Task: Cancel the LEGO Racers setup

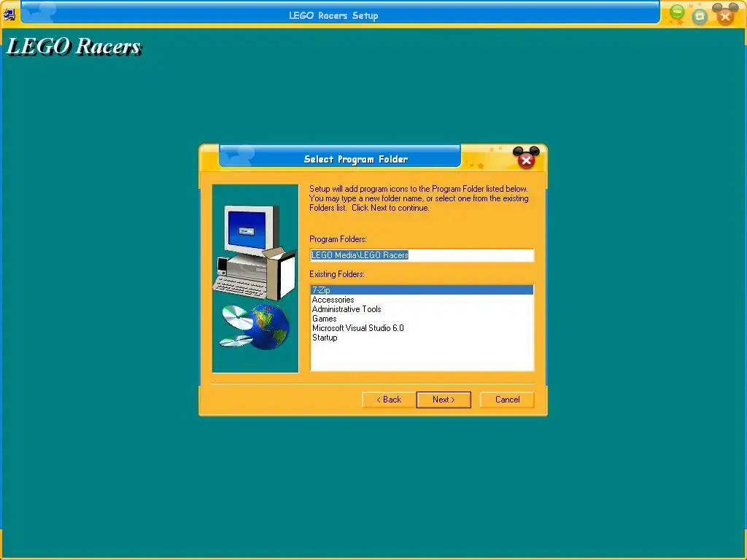Action: (507, 400)
